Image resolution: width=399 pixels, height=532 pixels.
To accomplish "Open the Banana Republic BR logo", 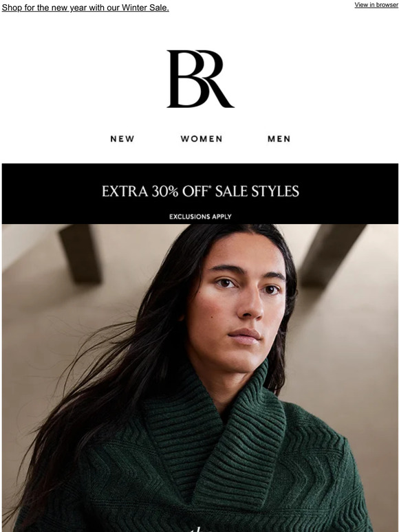I will [x=200, y=79].
